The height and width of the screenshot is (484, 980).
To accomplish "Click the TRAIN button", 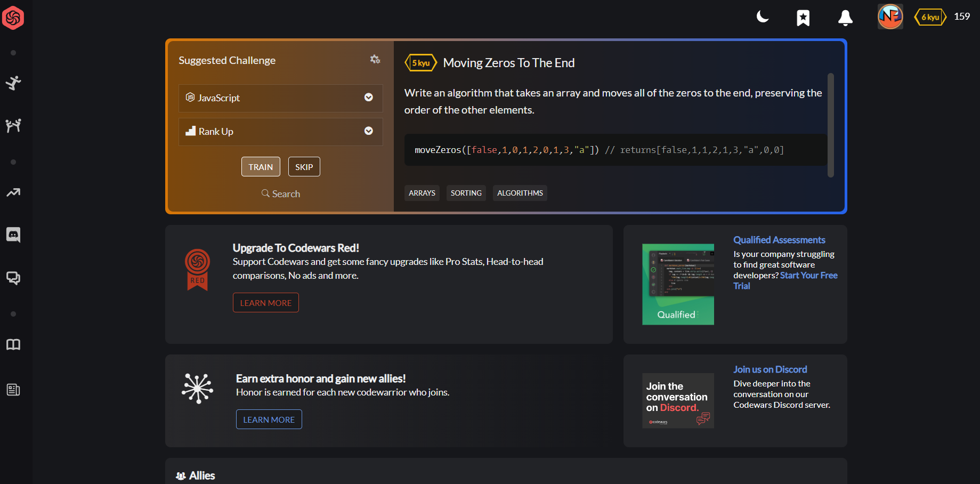I will [261, 167].
